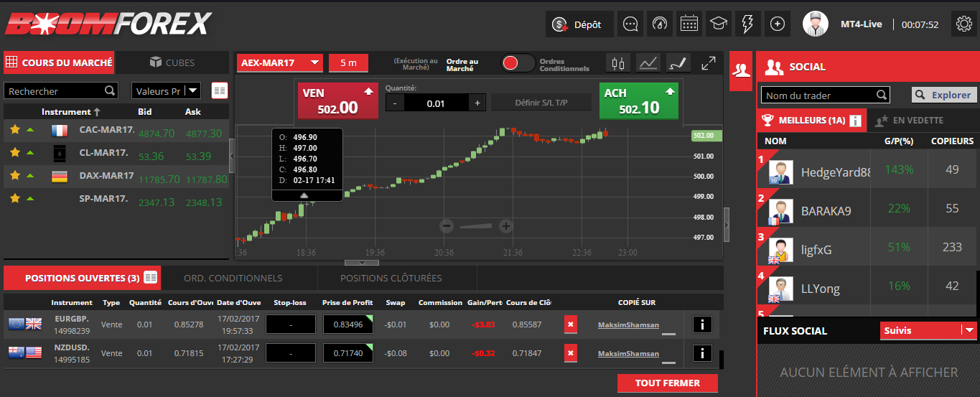This screenshot has width=980, height=397.
Task: Click the Nom du trader search field
Action: (x=818, y=95)
